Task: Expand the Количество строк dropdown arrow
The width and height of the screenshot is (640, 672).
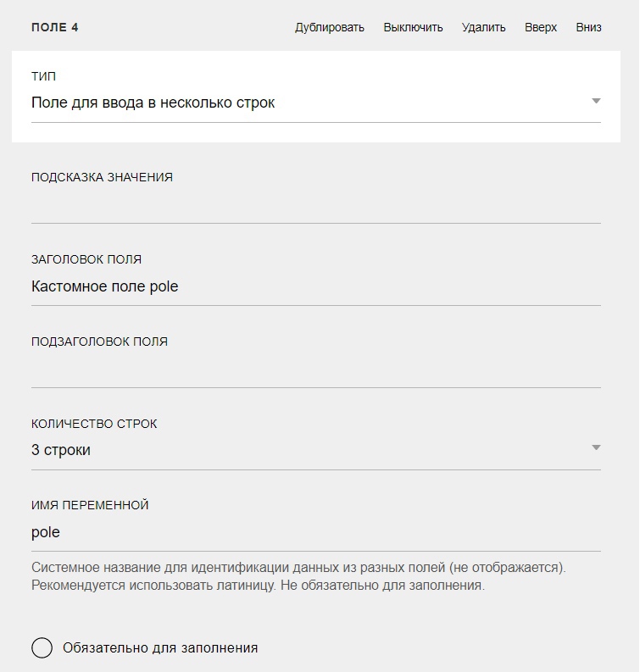Action: [596, 447]
